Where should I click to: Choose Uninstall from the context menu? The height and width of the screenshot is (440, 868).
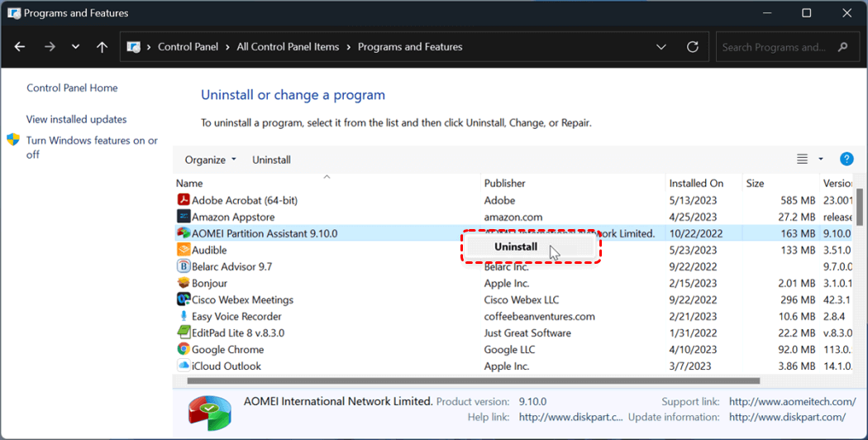coord(516,246)
